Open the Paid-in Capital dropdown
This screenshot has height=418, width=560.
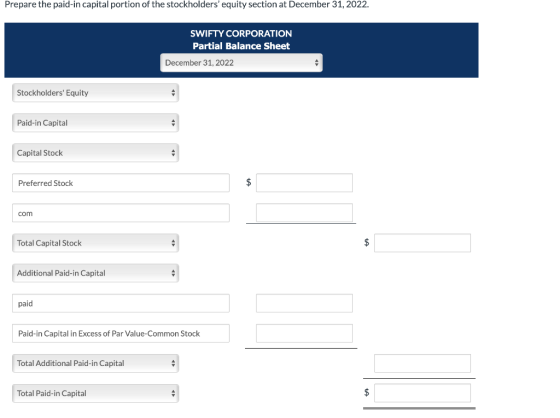(x=95, y=123)
